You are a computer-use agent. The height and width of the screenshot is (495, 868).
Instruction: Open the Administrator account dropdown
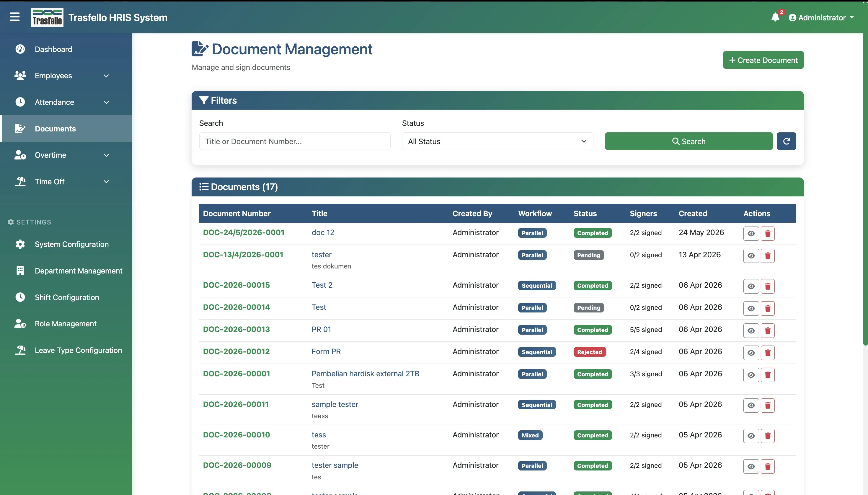click(x=821, y=17)
